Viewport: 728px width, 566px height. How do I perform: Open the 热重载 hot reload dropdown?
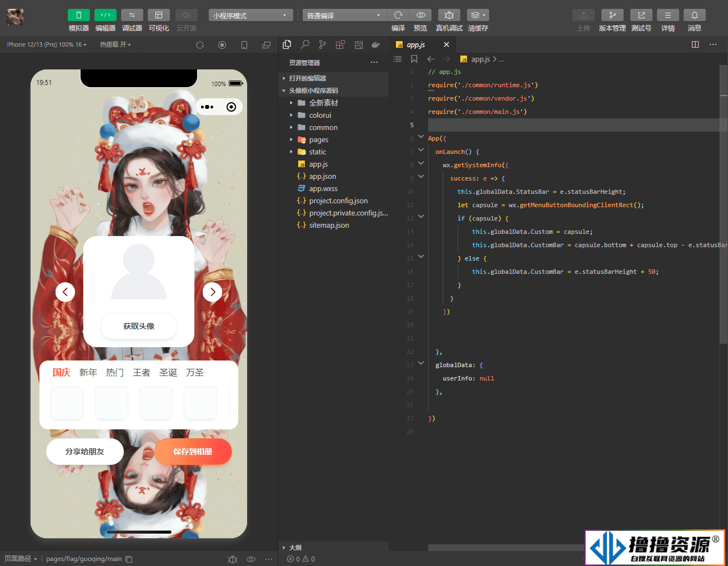[x=116, y=44]
